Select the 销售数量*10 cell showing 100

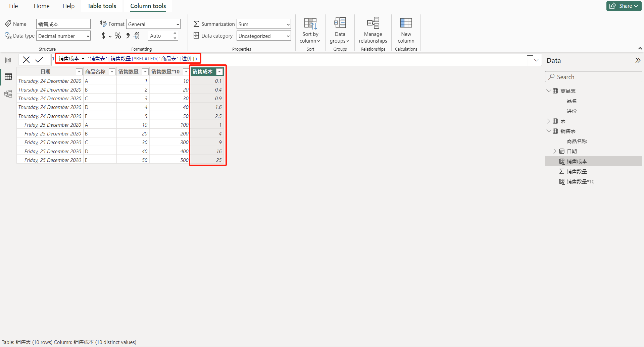click(170, 125)
